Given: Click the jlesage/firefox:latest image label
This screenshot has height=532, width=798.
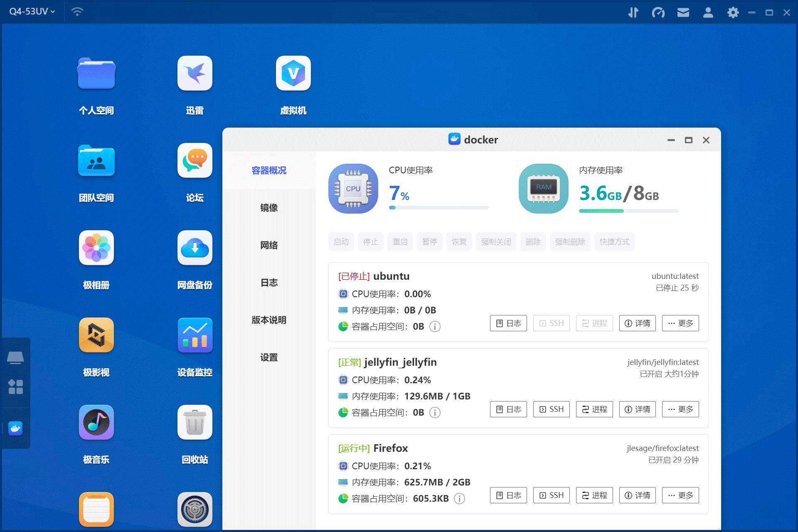Looking at the screenshot, I should pyautogui.click(x=663, y=448).
